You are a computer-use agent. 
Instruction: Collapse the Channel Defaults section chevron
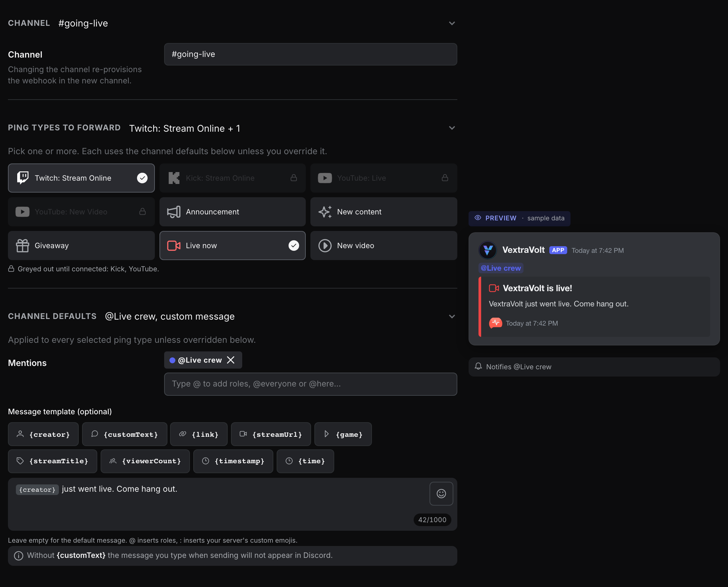[x=452, y=316]
